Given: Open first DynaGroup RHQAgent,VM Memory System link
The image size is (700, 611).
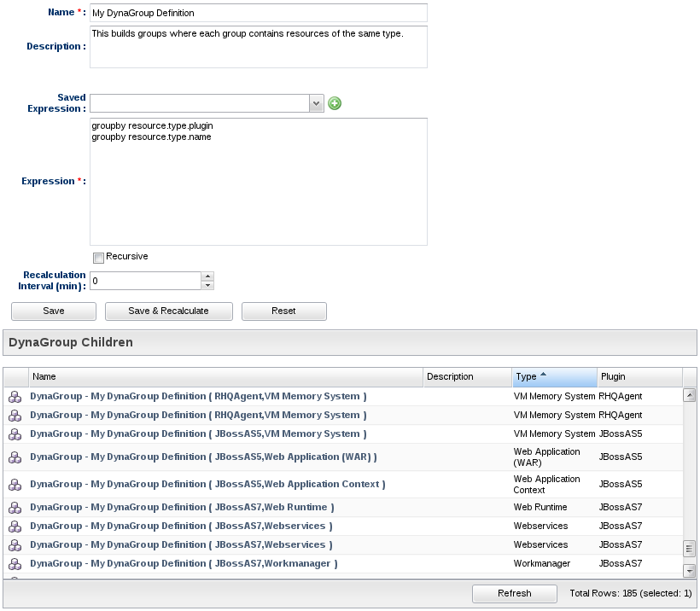Looking at the screenshot, I should tap(198, 396).
